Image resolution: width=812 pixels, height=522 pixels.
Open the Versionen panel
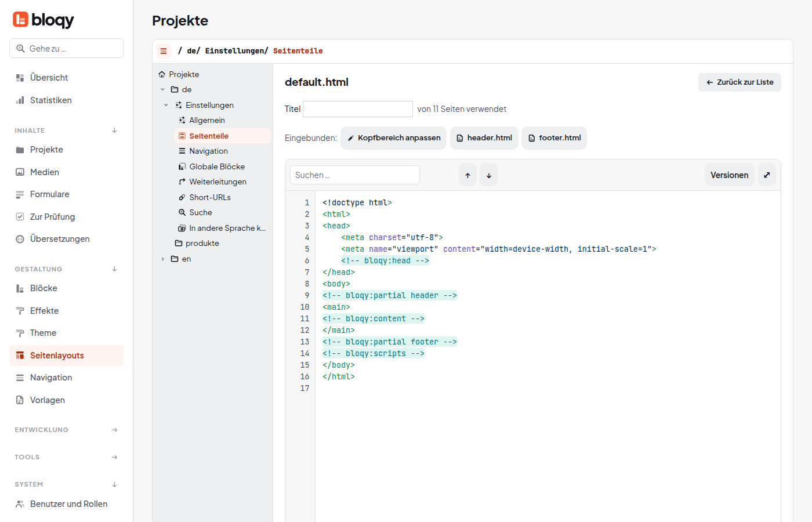coord(730,175)
